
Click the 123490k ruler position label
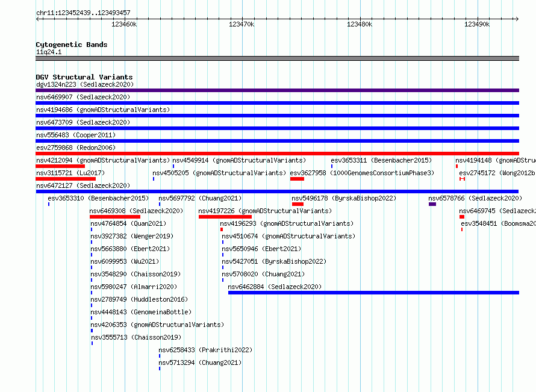coord(477,24)
